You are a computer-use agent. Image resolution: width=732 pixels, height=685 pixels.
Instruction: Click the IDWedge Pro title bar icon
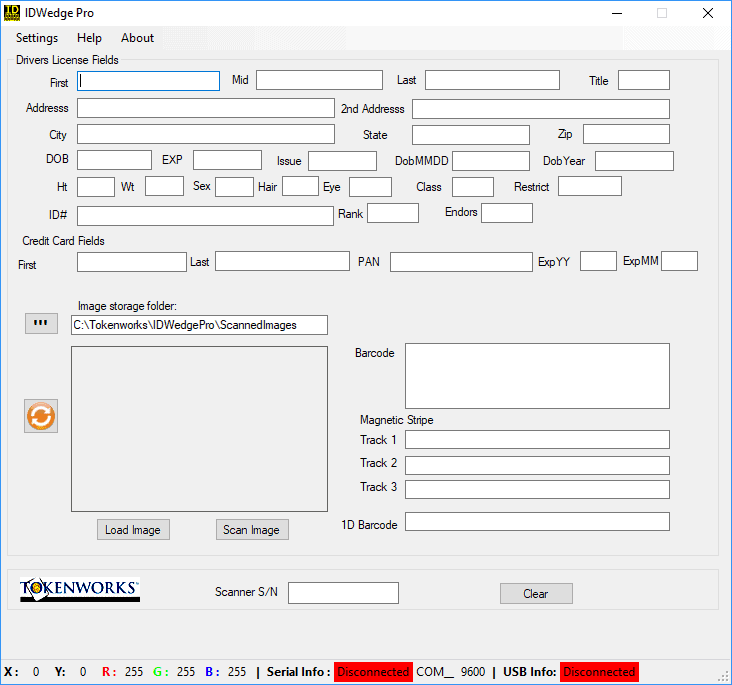12,13
